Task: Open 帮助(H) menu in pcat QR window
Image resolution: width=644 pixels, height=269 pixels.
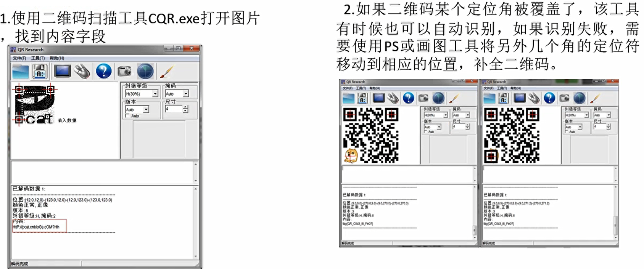Action: pyautogui.click(x=56, y=58)
